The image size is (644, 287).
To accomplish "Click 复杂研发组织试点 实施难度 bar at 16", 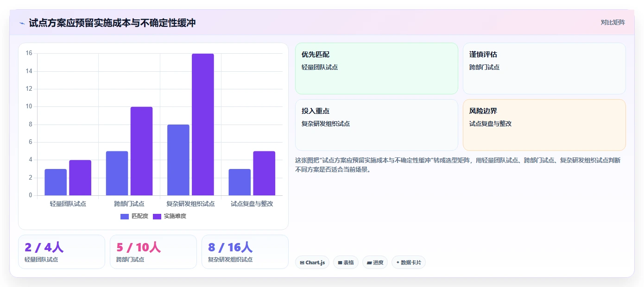I will point(203,125).
